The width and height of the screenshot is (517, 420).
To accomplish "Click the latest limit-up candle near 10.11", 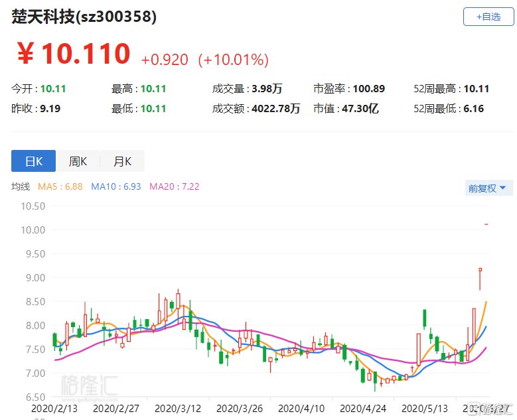I will pos(486,224).
